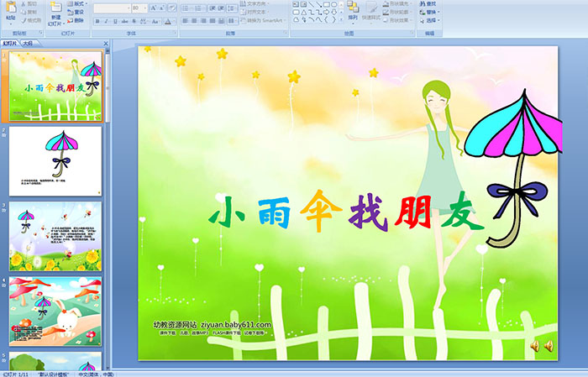The width and height of the screenshot is (588, 377).
Task: Click the Change Case Aa icon
Action: 155,21
